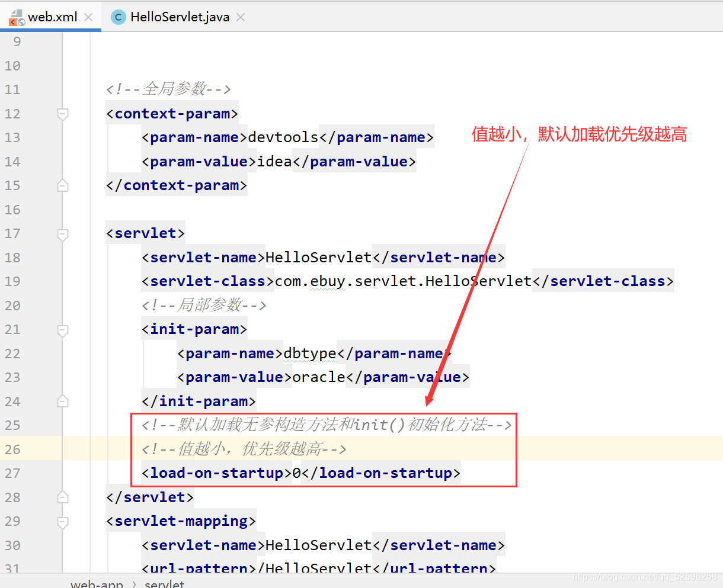The image size is (723, 588).
Task: Click the 全局参数 comment
Action: (x=168, y=89)
